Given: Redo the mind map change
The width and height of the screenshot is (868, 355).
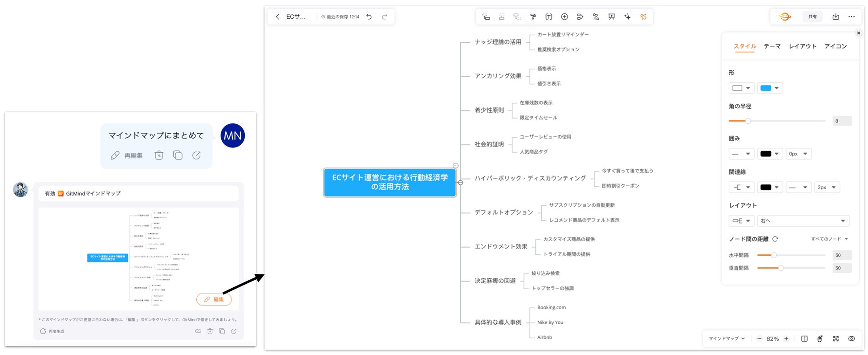Looking at the screenshot, I should [x=385, y=17].
